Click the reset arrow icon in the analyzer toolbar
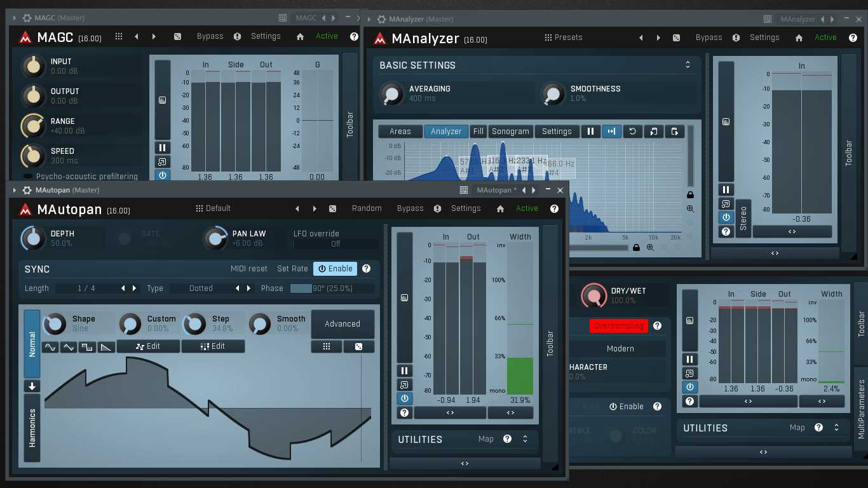868x488 pixels. click(632, 132)
